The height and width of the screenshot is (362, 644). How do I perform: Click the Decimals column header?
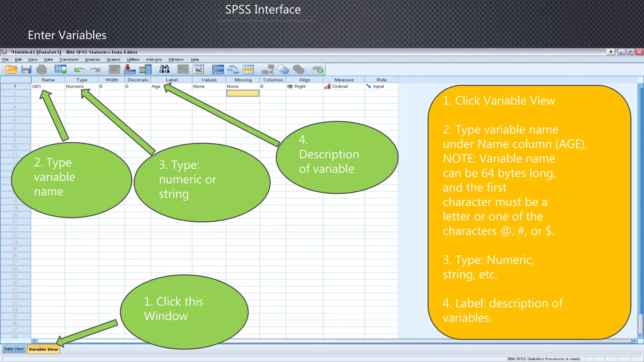pos(138,80)
